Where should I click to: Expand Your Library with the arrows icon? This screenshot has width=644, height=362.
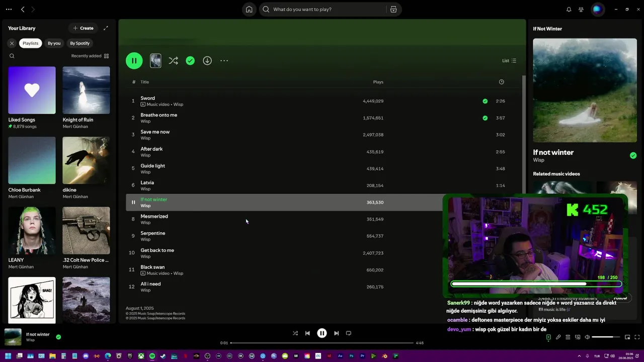click(x=106, y=28)
